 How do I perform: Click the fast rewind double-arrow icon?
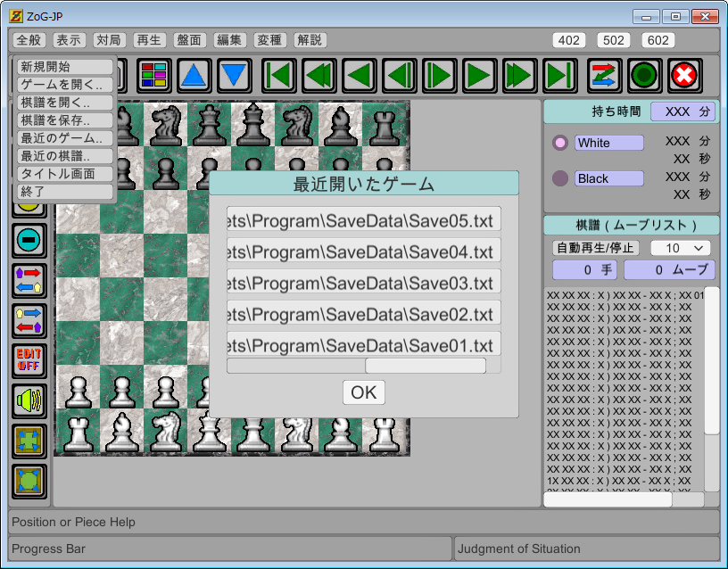tap(319, 76)
